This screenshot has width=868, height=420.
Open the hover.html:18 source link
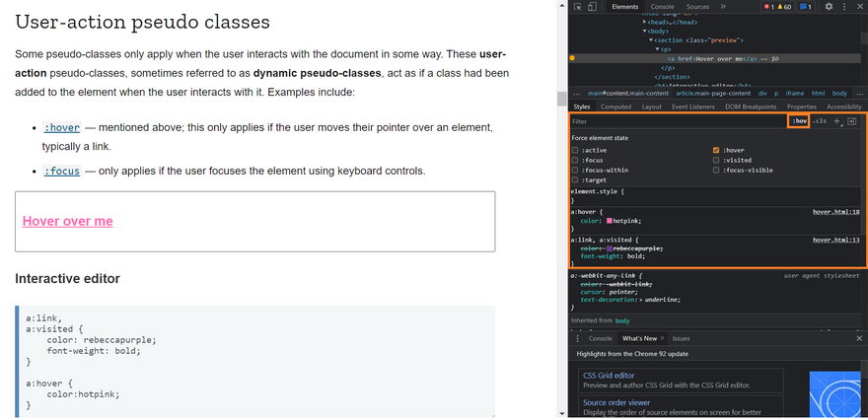(x=835, y=212)
